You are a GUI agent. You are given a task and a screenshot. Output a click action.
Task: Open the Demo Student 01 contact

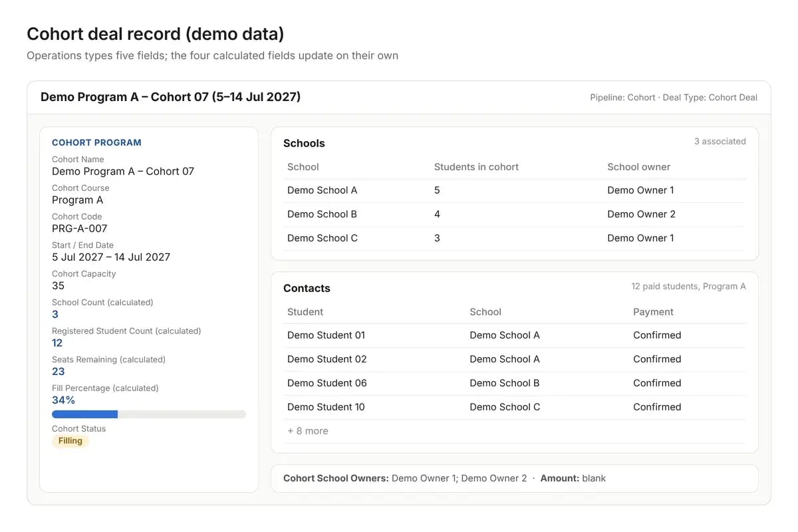[x=326, y=335]
